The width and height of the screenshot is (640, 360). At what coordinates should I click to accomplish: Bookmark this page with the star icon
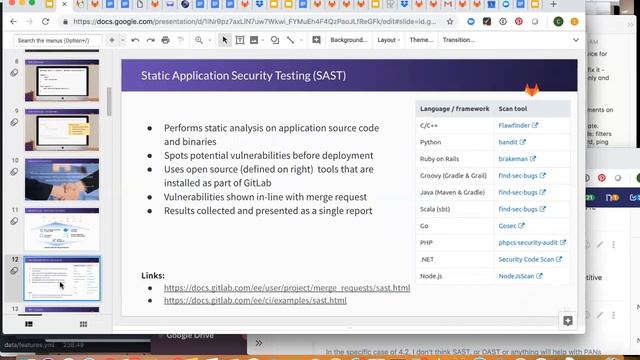click(x=450, y=22)
